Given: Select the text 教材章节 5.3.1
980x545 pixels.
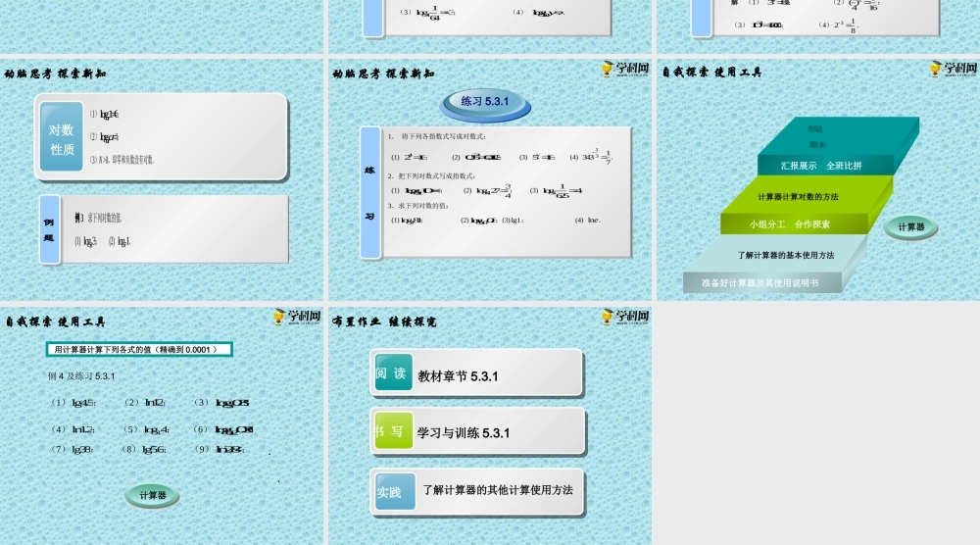Looking at the screenshot, I should point(458,376).
